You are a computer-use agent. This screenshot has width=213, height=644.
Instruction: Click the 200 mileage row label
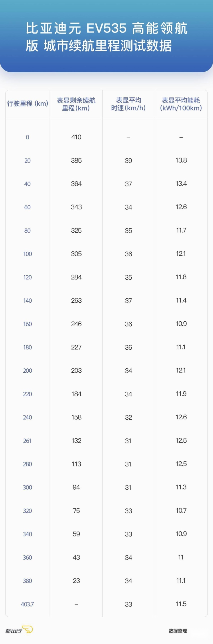point(27,371)
